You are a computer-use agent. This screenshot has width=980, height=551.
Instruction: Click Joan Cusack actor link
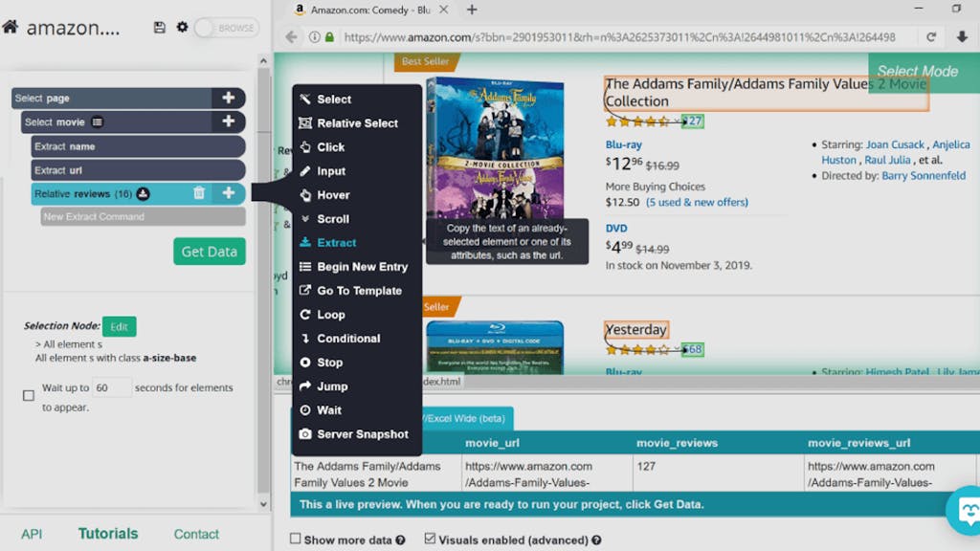895,144
